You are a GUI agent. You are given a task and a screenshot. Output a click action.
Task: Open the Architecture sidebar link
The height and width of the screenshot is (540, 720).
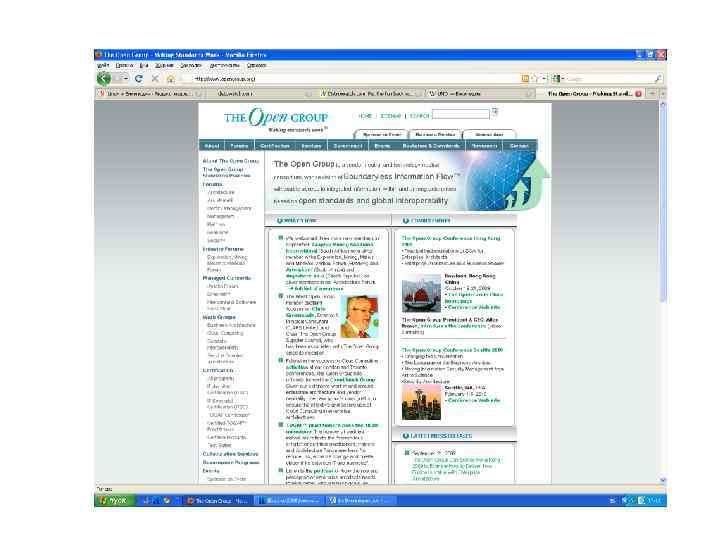click(x=221, y=192)
